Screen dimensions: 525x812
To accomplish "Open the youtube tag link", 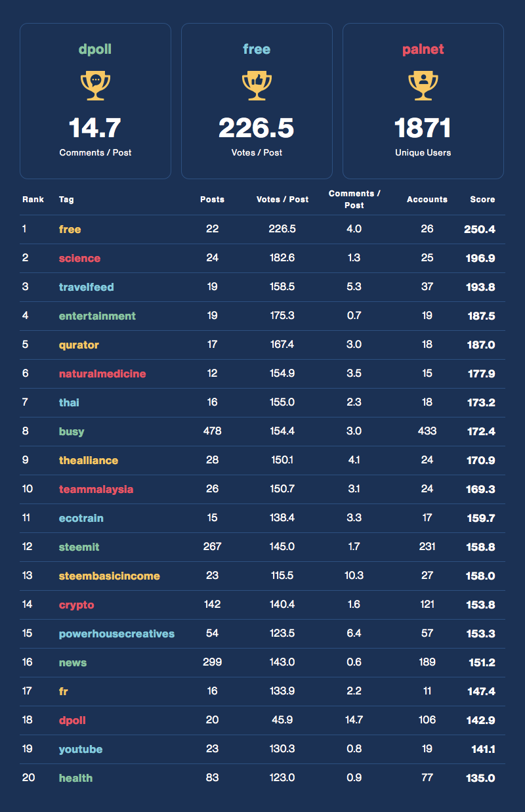I will tap(81, 749).
